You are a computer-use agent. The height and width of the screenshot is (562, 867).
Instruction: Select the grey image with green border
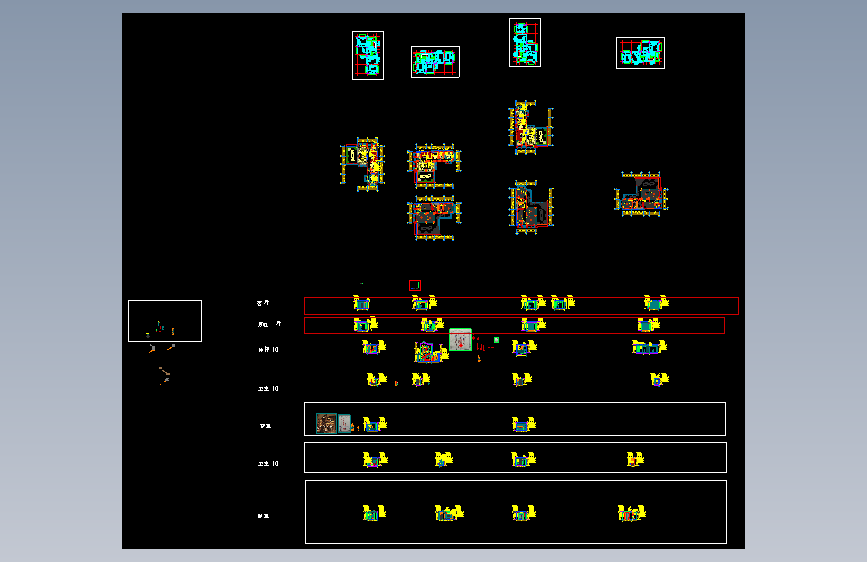click(460, 340)
